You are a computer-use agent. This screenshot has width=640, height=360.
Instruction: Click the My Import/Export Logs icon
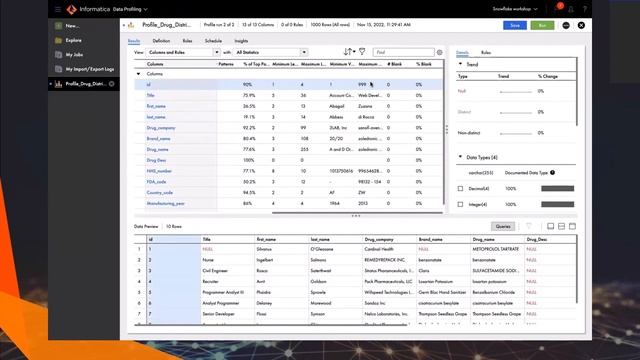click(x=58, y=69)
